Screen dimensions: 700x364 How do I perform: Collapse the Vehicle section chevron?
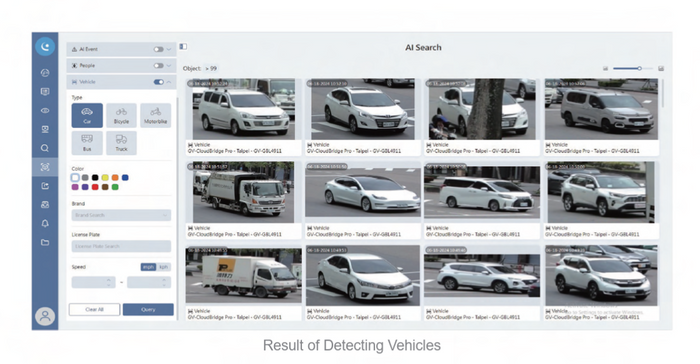[x=169, y=82]
